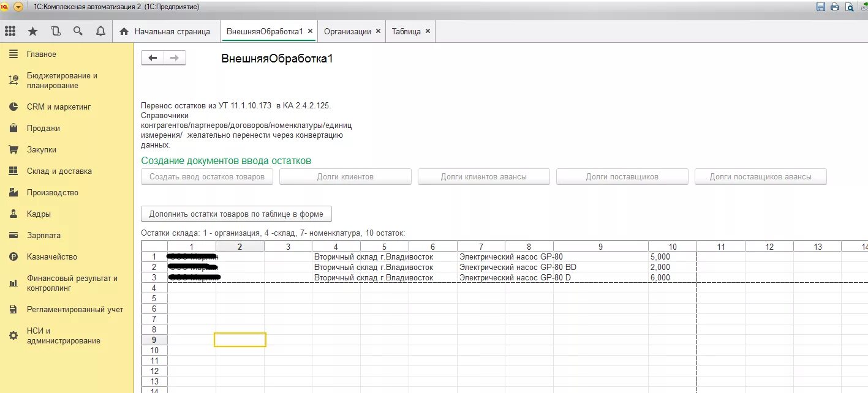Select column header 10 in the spreadsheet
Viewport: 868px width, 393px height.
click(673, 247)
